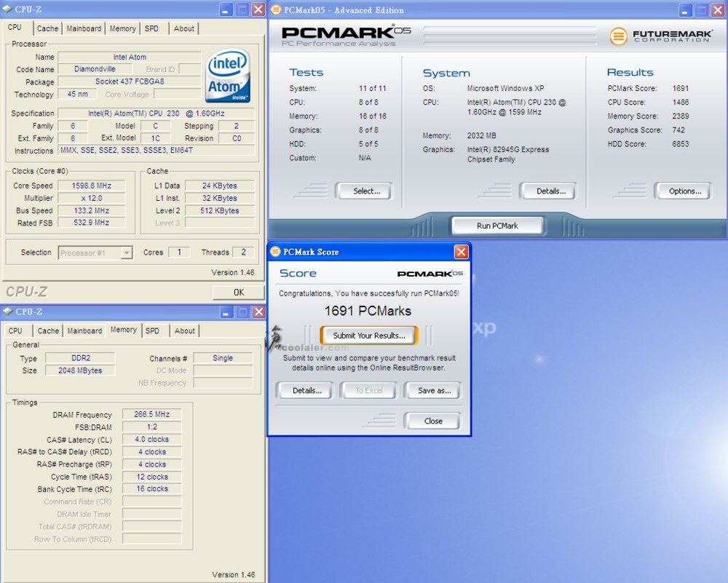Open About tab in lower CPU-Z window

(x=184, y=330)
